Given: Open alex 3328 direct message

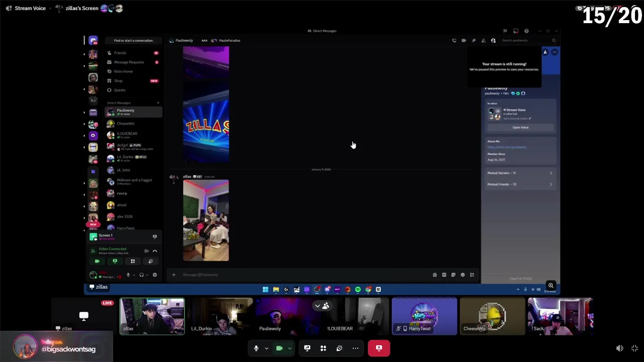Looking at the screenshot, I should [133, 217].
